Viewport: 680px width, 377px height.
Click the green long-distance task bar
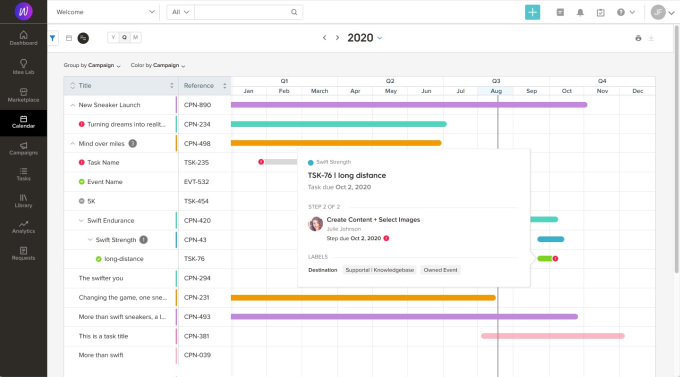[544, 259]
